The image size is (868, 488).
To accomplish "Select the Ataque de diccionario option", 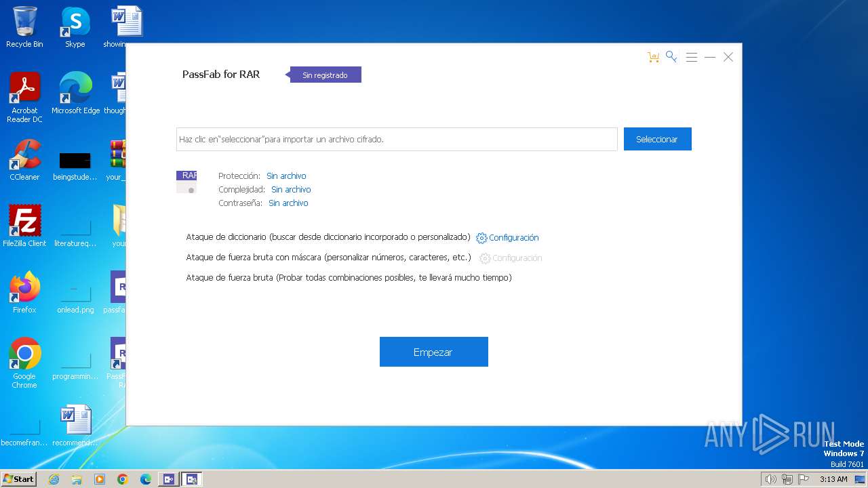I will click(x=328, y=237).
